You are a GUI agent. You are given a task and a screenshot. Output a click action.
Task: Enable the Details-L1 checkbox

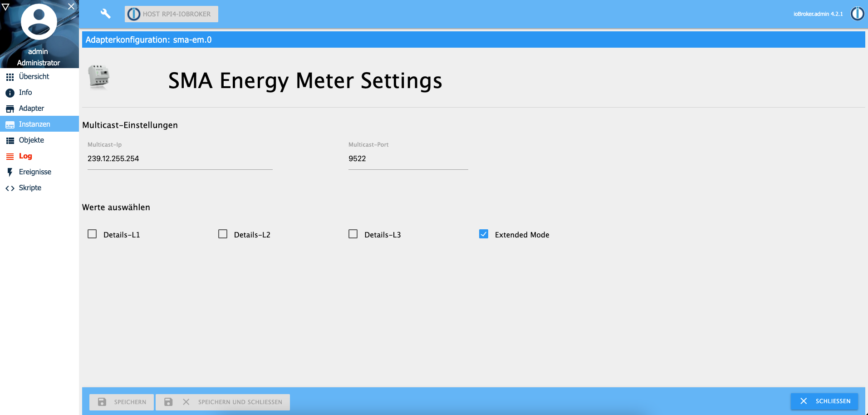click(92, 234)
